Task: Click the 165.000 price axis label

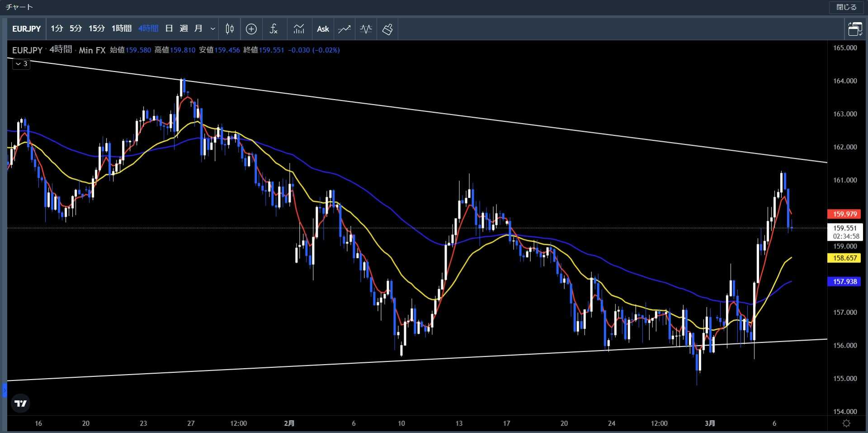Action: click(x=844, y=48)
